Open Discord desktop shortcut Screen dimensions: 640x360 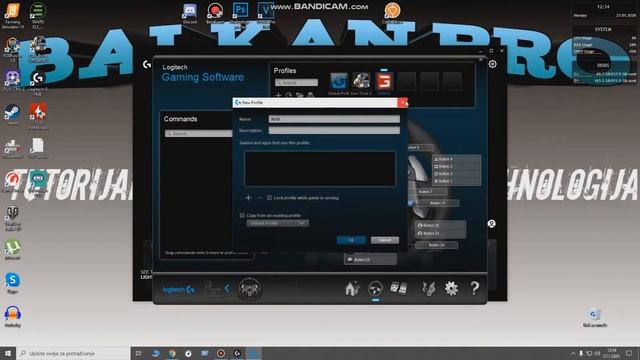coord(190,13)
